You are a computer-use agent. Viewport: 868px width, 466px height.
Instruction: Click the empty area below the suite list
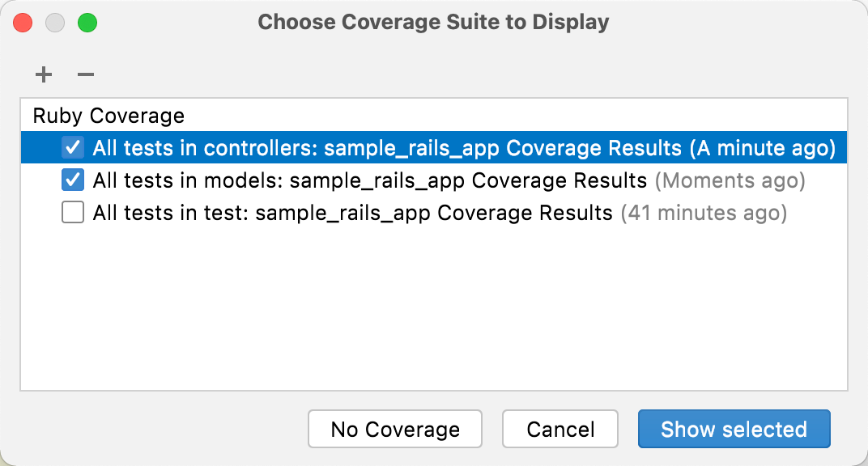pos(433,307)
